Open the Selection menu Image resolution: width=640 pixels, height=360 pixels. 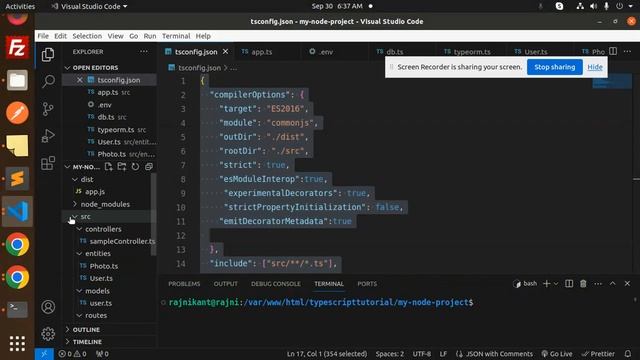click(87, 36)
